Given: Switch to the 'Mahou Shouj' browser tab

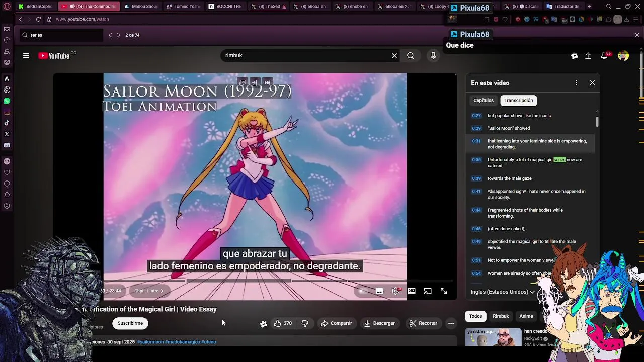Looking at the screenshot, I should point(140,7).
